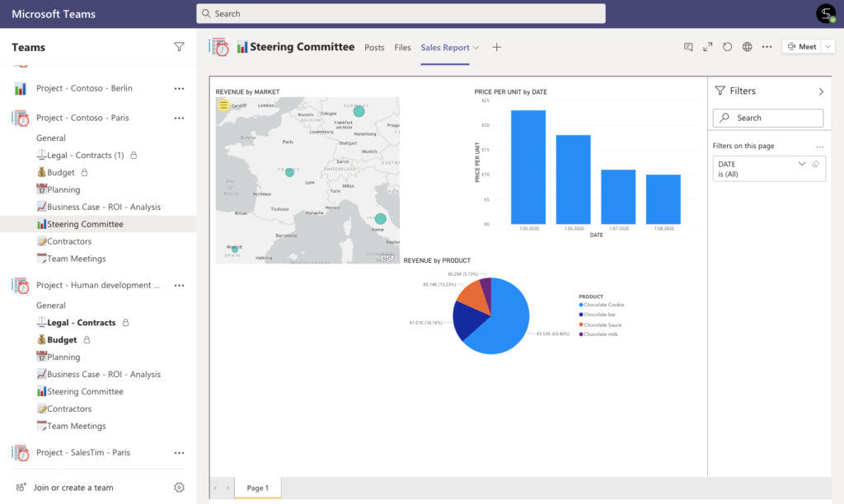Click the 1.08.2020 bar in price chart

click(663, 199)
